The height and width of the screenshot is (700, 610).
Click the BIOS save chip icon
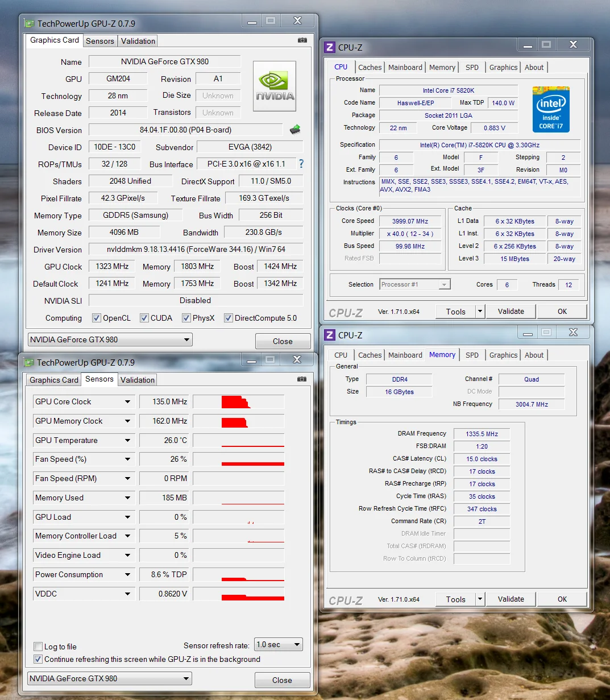pos(294,130)
